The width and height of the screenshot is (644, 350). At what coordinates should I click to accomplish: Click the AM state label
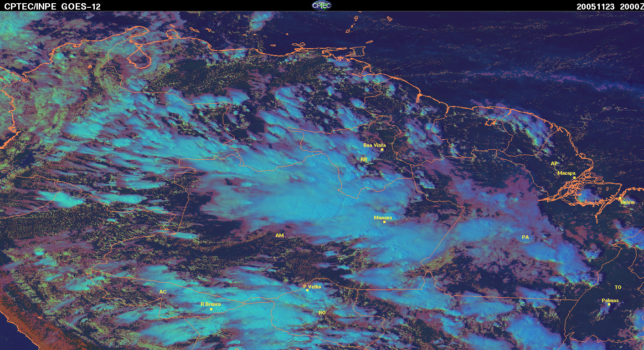(279, 235)
